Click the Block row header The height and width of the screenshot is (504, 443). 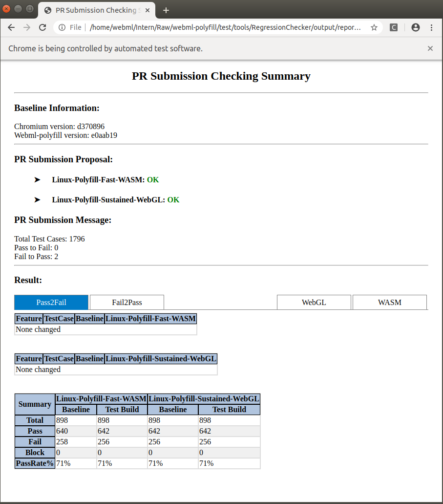[35, 453]
